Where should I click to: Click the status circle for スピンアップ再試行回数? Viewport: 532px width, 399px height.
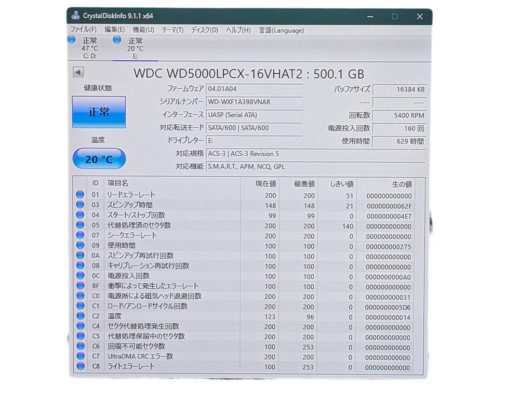pos(80,255)
